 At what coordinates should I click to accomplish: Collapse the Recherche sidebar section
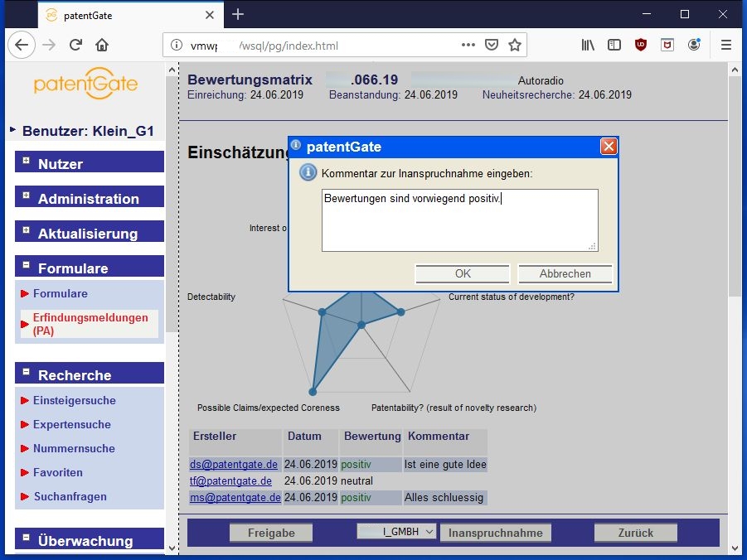pos(27,371)
